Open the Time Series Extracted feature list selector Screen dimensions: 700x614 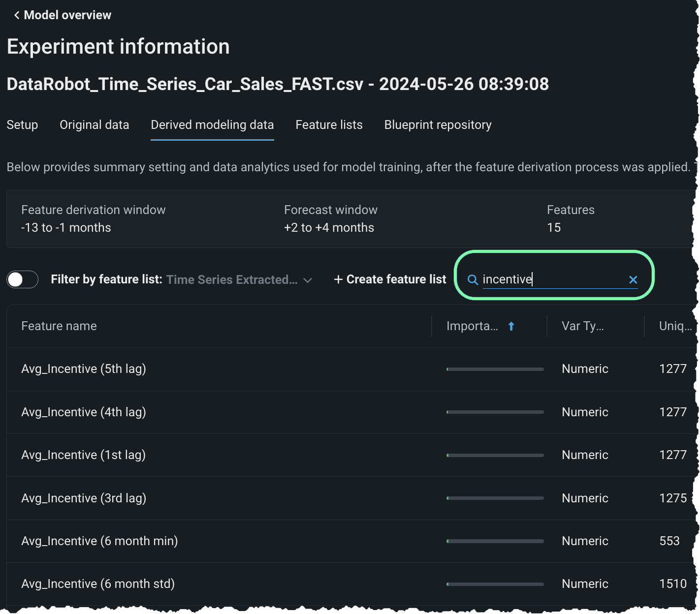(232, 279)
